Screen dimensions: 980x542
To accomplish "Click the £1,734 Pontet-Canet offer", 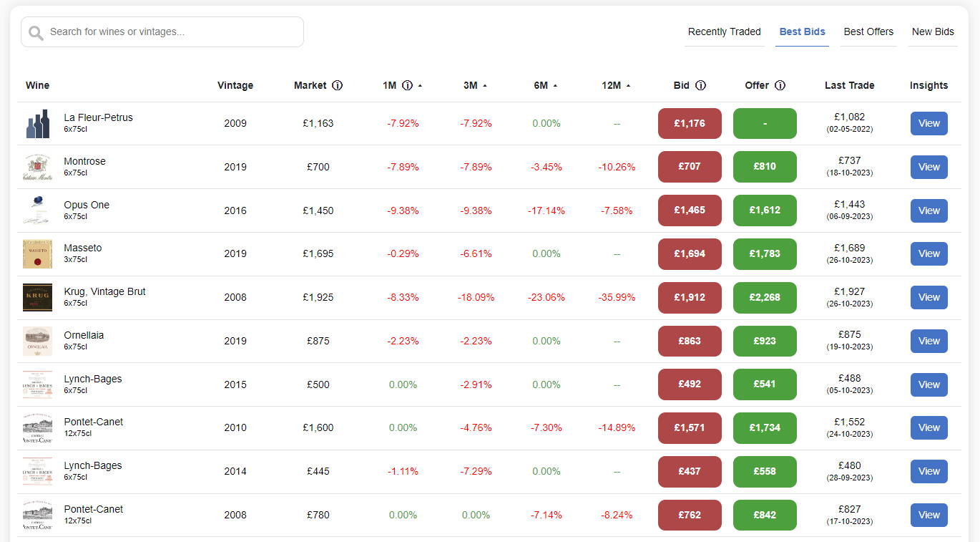I will coord(765,427).
